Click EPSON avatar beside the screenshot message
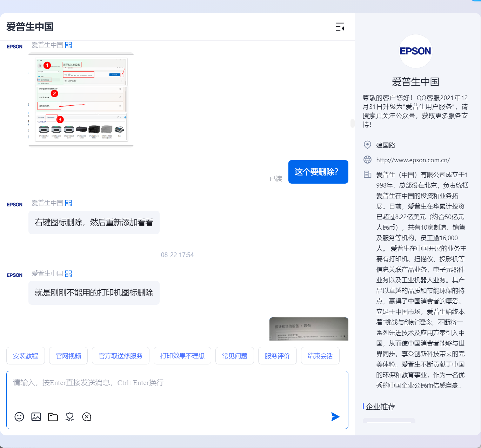 (15, 47)
